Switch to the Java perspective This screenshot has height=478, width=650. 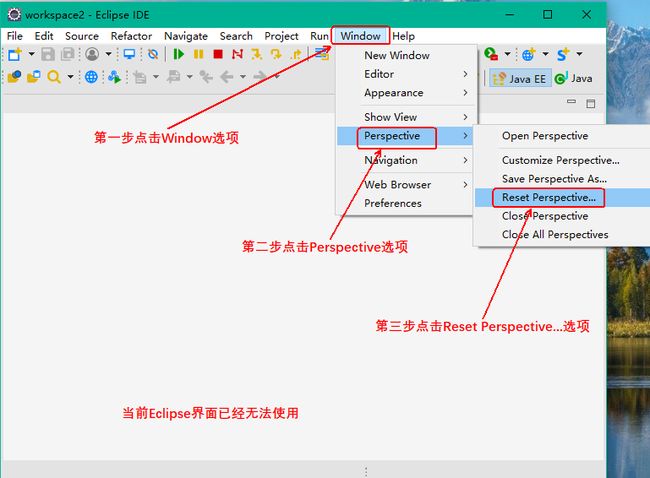(x=573, y=78)
